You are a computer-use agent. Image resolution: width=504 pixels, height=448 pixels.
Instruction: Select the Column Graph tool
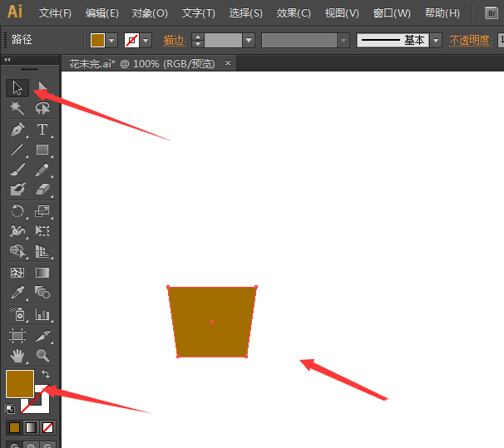(x=42, y=314)
